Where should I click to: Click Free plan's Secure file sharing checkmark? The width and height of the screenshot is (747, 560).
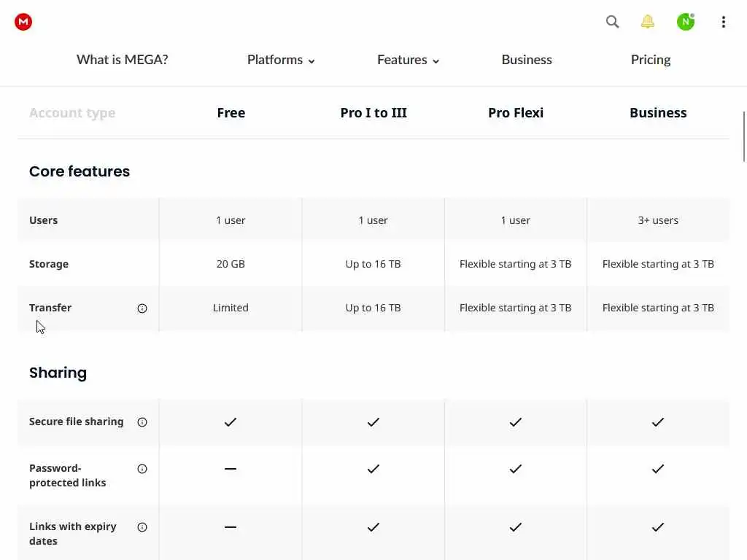click(x=231, y=422)
